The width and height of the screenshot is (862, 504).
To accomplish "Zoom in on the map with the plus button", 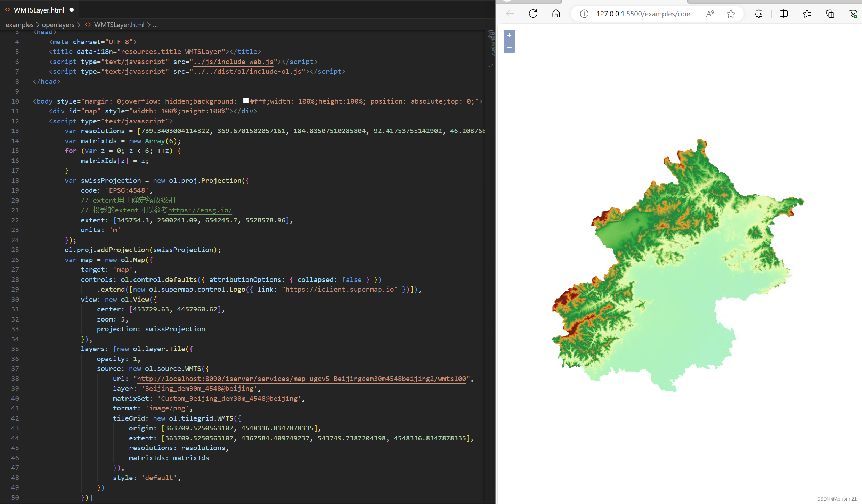I will 509,35.
